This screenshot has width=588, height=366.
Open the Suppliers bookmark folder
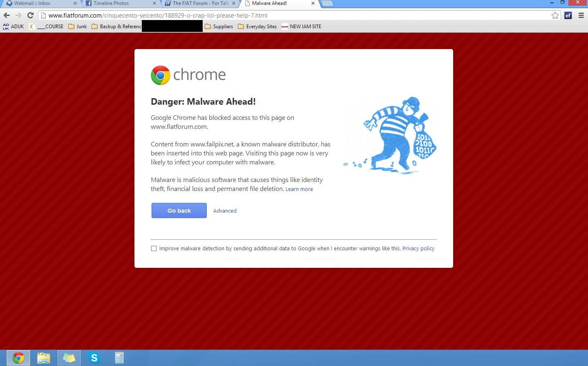coord(219,27)
